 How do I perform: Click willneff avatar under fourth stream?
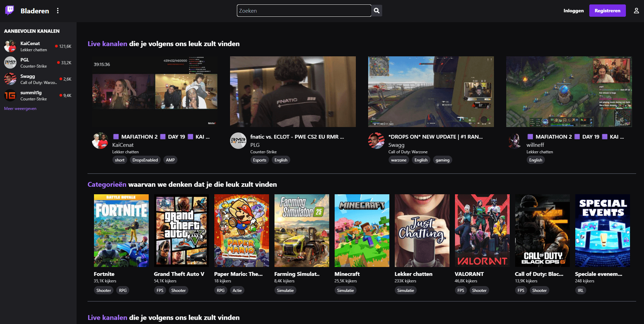pos(514,141)
